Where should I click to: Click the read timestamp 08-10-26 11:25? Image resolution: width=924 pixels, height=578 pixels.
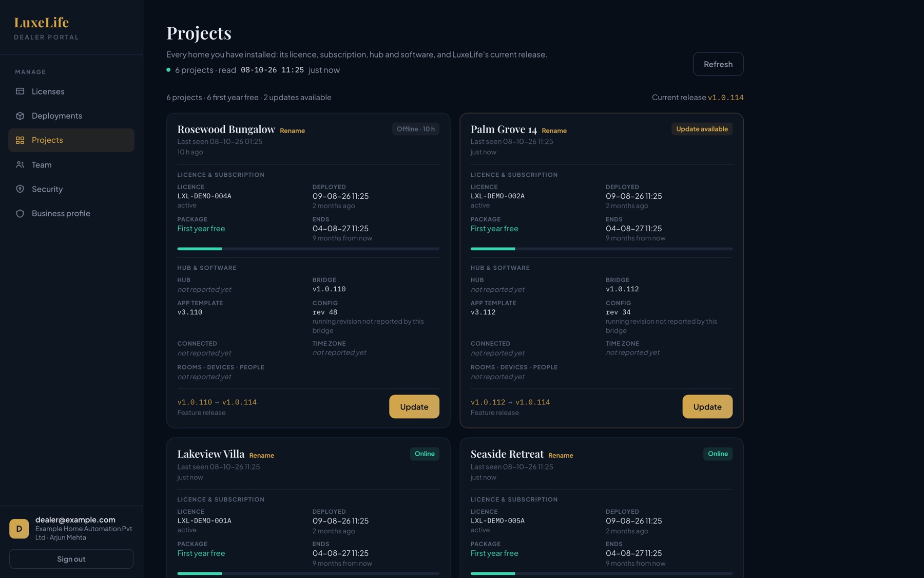coord(272,70)
